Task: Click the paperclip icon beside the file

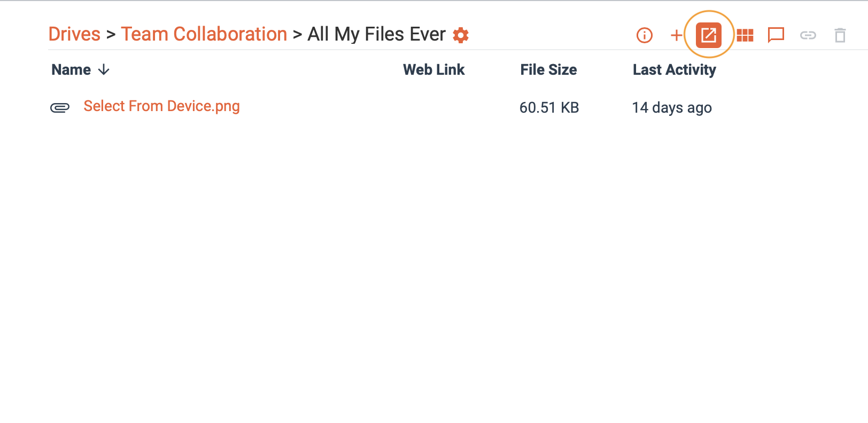Action: coord(60,107)
